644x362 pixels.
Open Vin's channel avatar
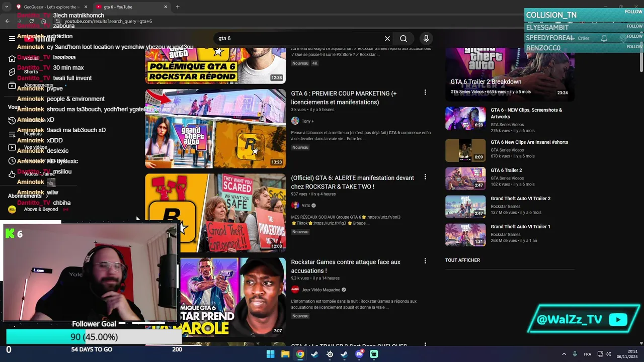[295, 206]
